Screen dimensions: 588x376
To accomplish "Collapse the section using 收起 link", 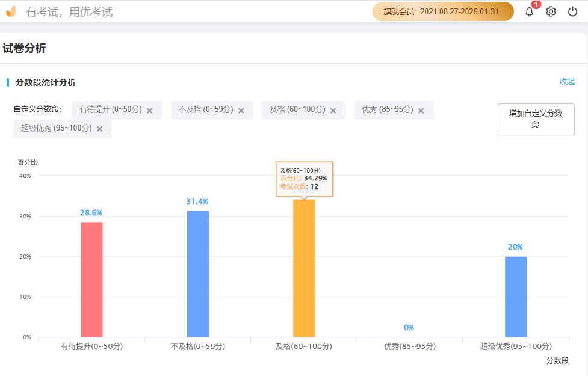I will 567,82.
